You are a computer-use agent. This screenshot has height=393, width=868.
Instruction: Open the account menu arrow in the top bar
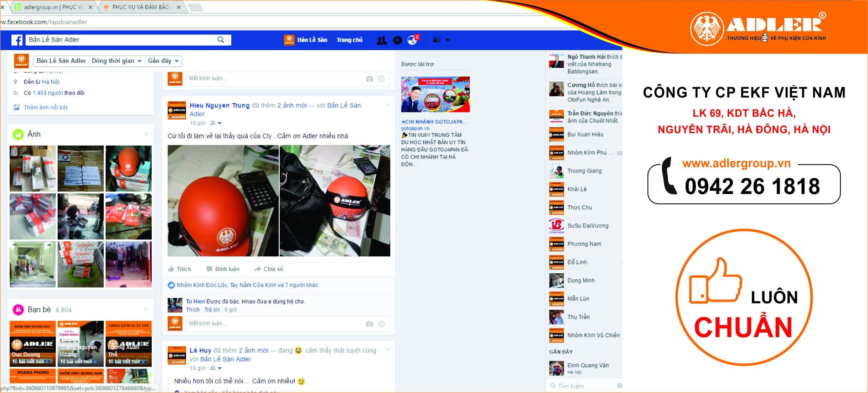448,40
